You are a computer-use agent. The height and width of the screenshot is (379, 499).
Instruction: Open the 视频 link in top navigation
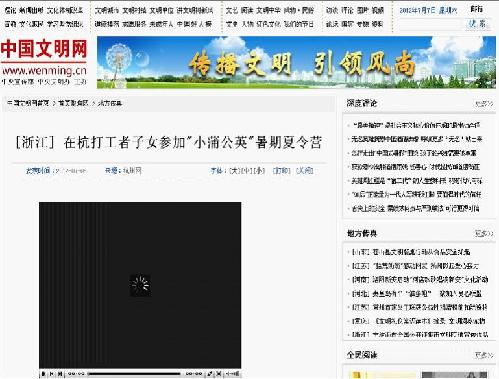click(377, 11)
